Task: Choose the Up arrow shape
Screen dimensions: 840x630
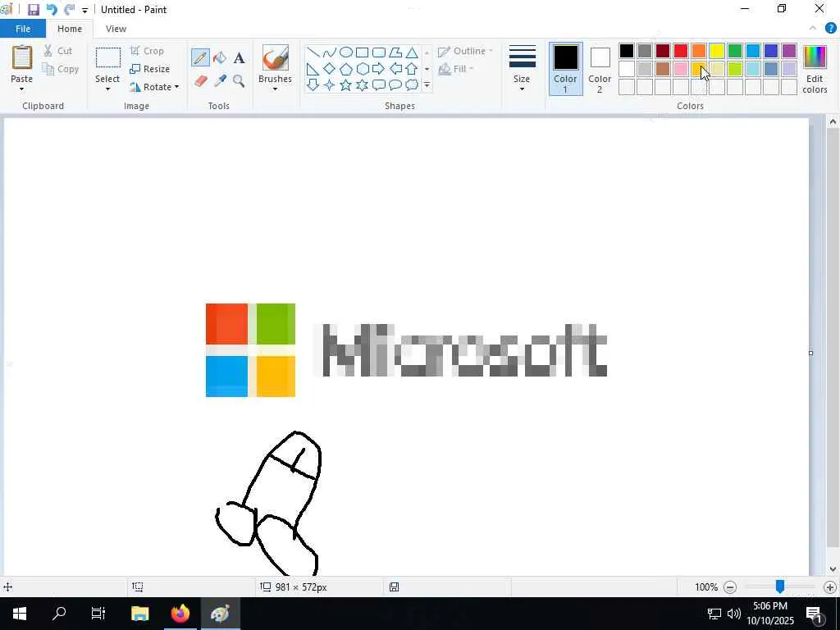Action: pos(412,69)
